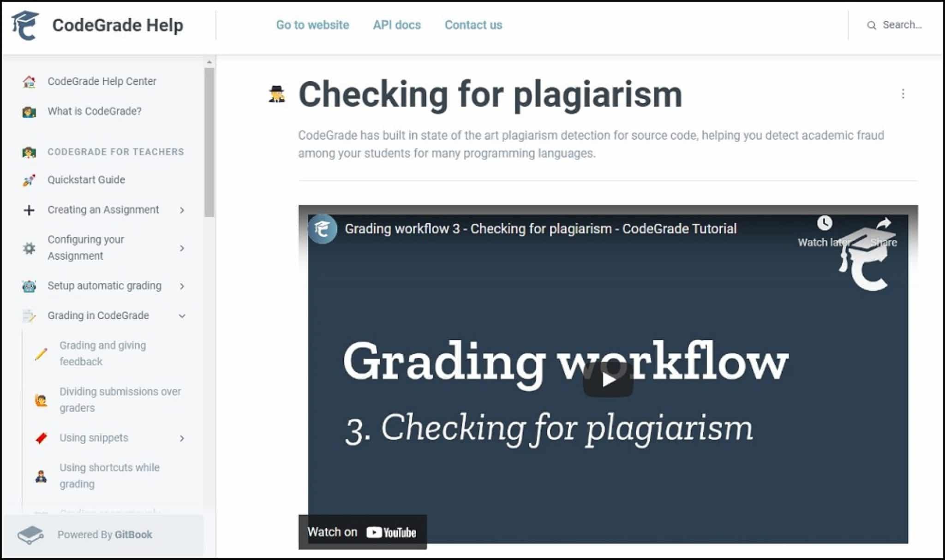Open the Powered By GitBook link
This screenshot has width=945, height=560.
(x=104, y=535)
